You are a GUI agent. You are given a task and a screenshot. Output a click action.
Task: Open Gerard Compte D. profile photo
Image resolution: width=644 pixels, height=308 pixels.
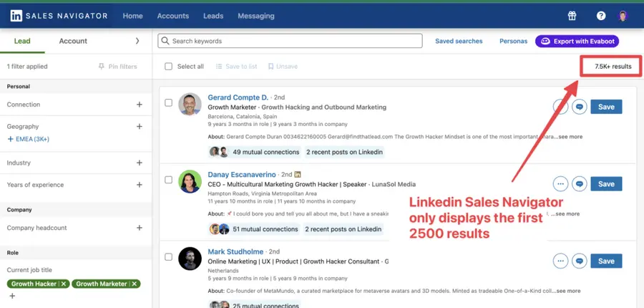tap(190, 104)
